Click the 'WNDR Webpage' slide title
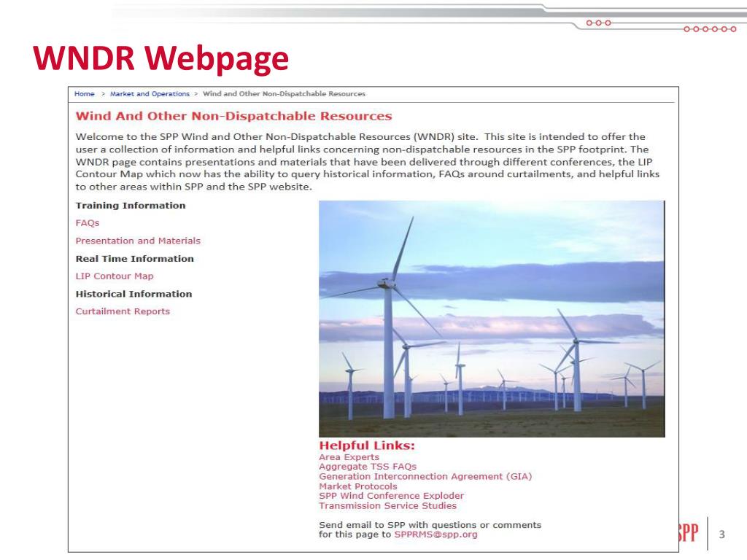 coord(160,58)
